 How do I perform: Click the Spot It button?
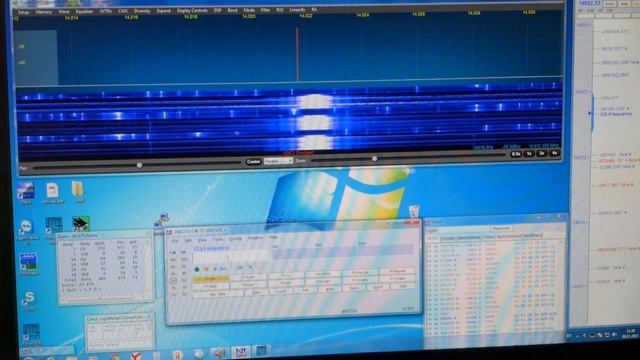(x=378, y=288)
